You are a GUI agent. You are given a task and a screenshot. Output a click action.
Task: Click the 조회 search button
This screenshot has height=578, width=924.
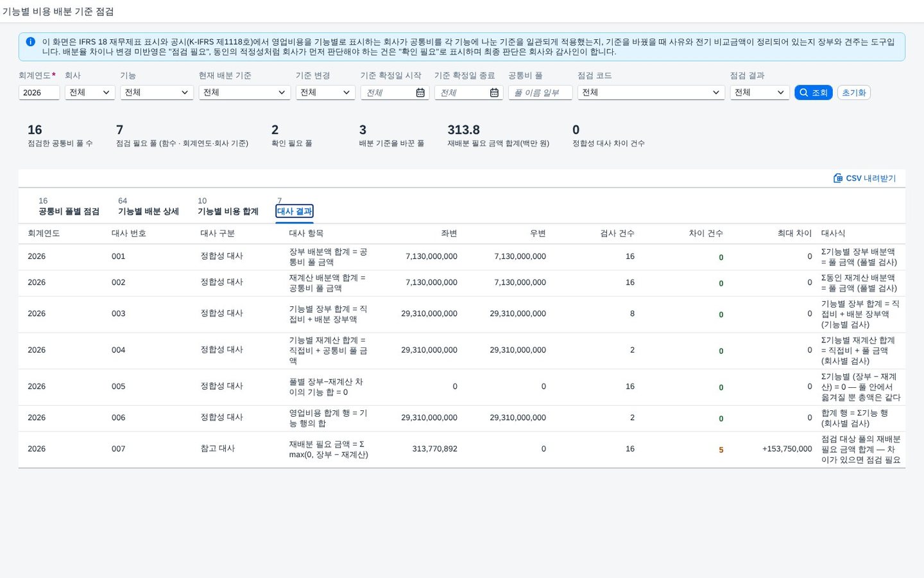[x=814, y=92]
